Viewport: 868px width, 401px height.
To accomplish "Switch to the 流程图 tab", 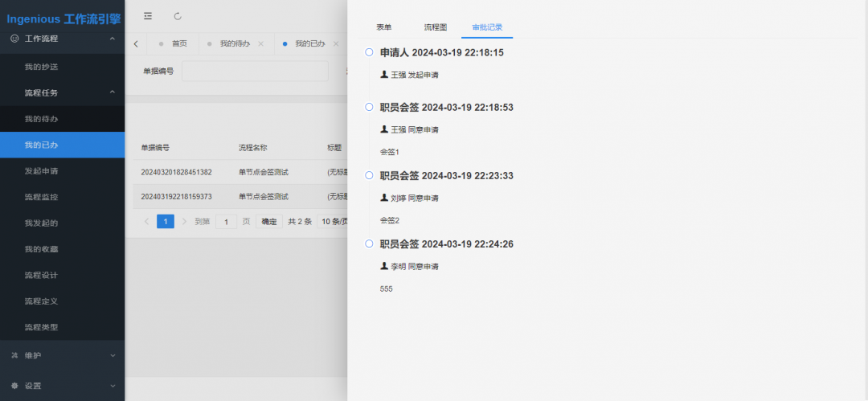I will coord(435,27).
